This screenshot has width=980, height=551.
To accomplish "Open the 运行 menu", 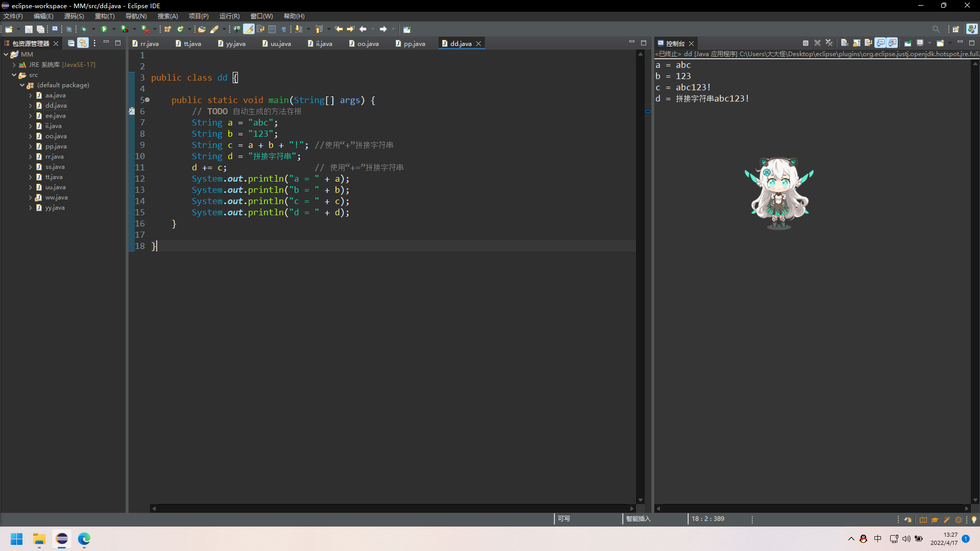I will [x=229, y=16].
